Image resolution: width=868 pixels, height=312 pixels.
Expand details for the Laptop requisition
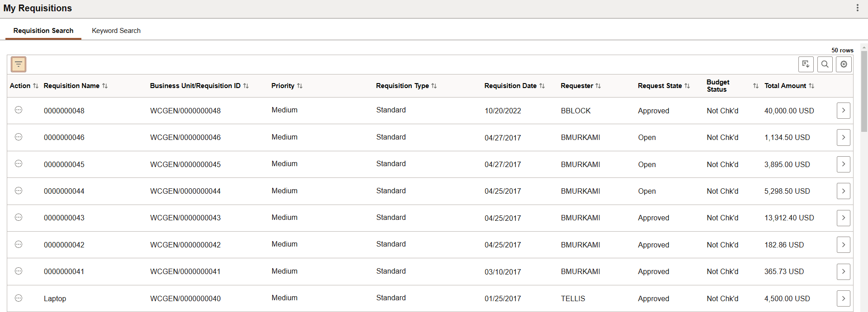point(843,298)
